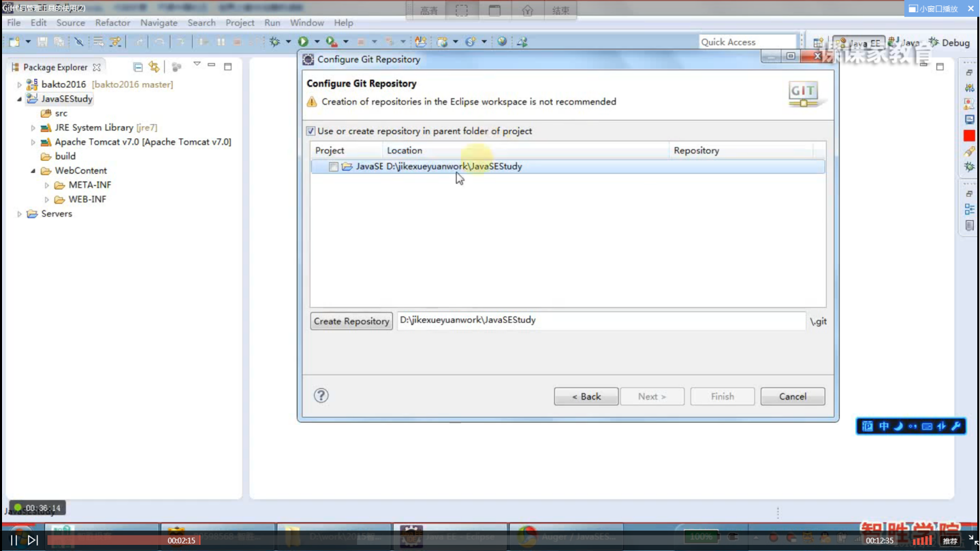The height and width of the screenshot is (551, 980).
Task: Expand the JRE System Library node
Action: 33,127
